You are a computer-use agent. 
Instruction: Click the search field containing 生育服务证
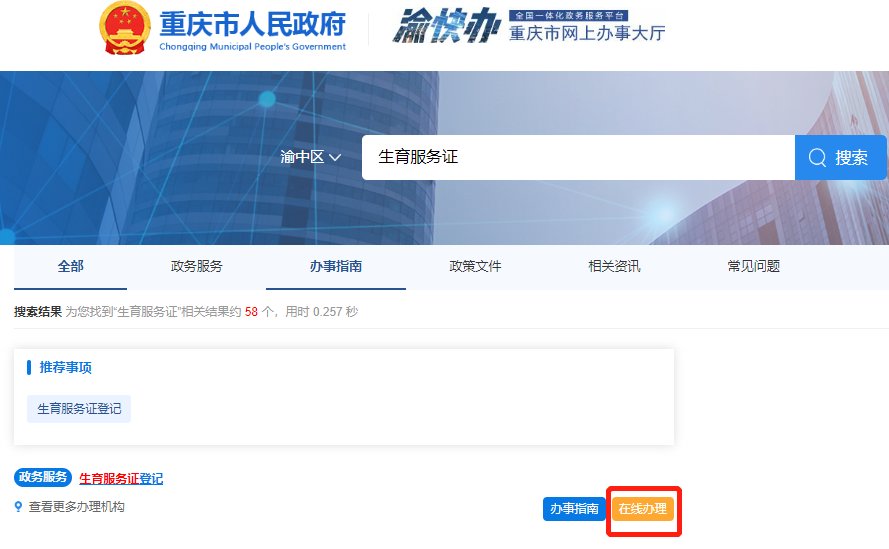point(578,157)
